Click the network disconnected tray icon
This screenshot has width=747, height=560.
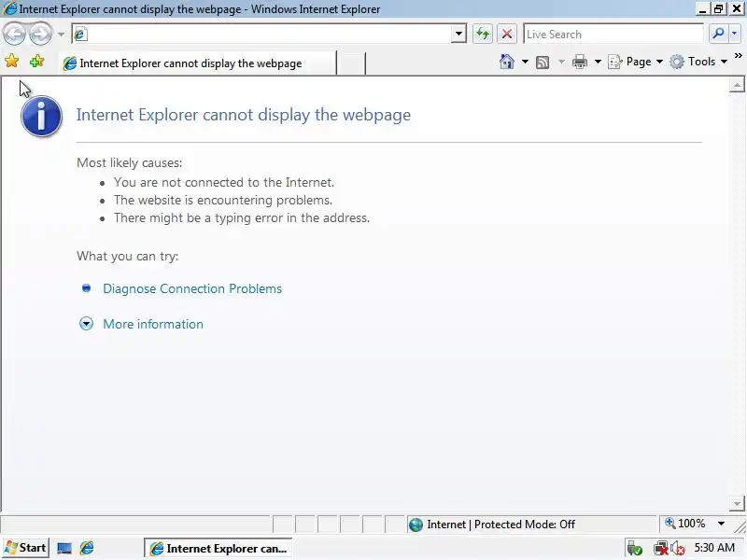tap(660, 549)
